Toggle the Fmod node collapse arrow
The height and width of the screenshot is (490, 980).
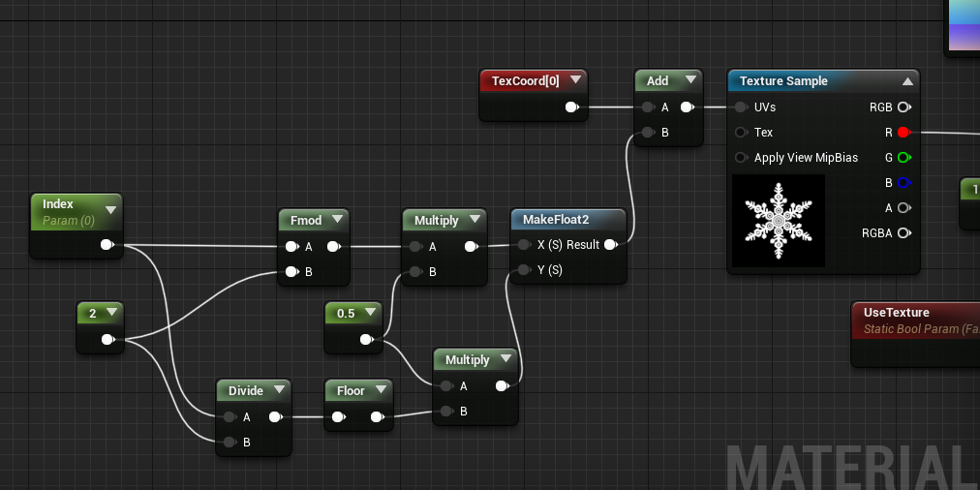338,219
